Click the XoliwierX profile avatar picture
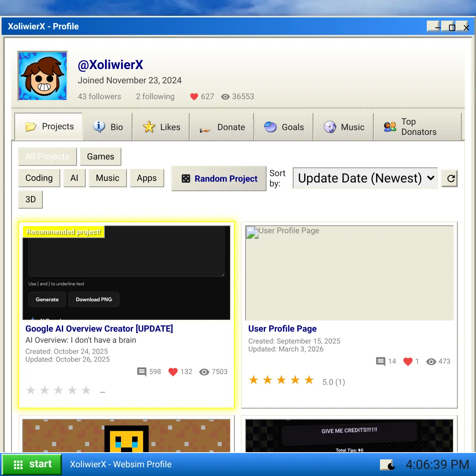Image resolution: width=476 pixels, height=476 pixels. point(43,76)
